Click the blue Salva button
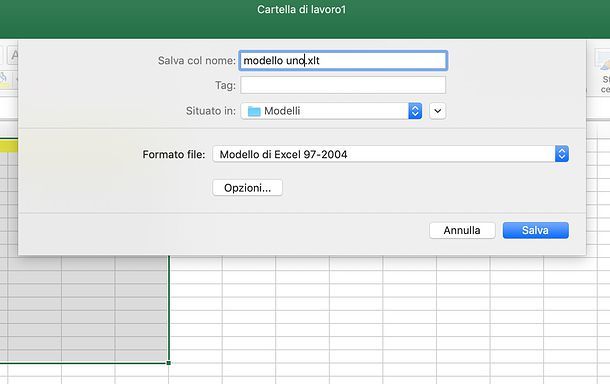This screenshot has height=384, width=610. point(536,230)
